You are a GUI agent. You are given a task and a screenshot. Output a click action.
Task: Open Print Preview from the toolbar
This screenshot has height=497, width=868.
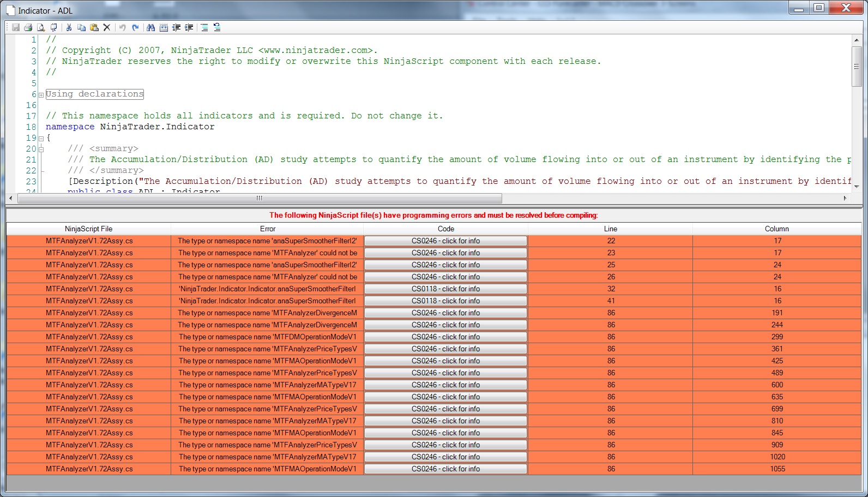(x=40, y=27)
